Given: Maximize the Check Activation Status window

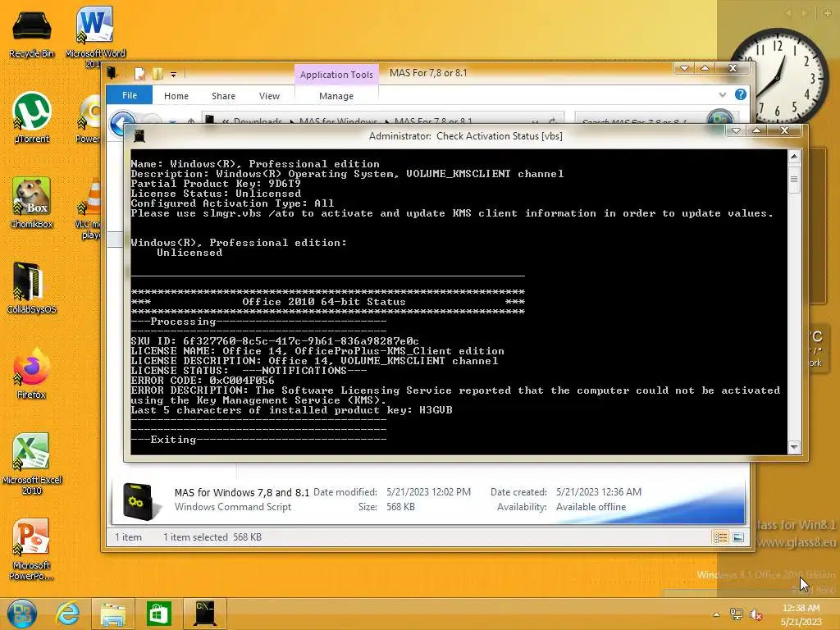Looking at the screenshot, I should coord(756,130).
